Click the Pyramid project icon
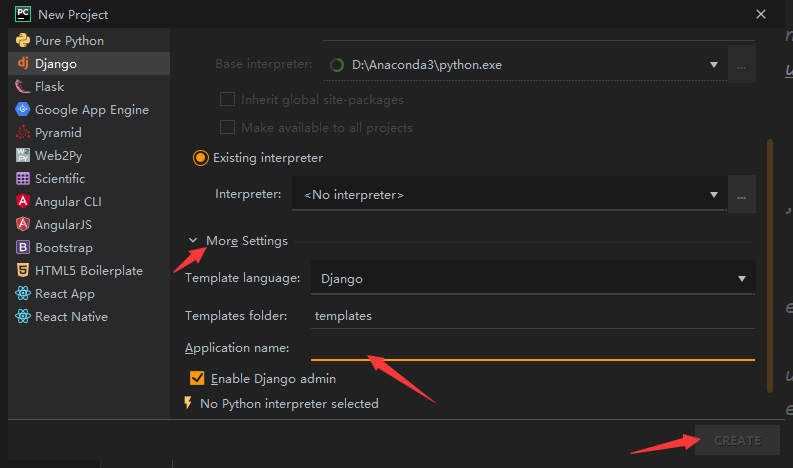This screenshot has height=468, width=793. tap(23, 133)
